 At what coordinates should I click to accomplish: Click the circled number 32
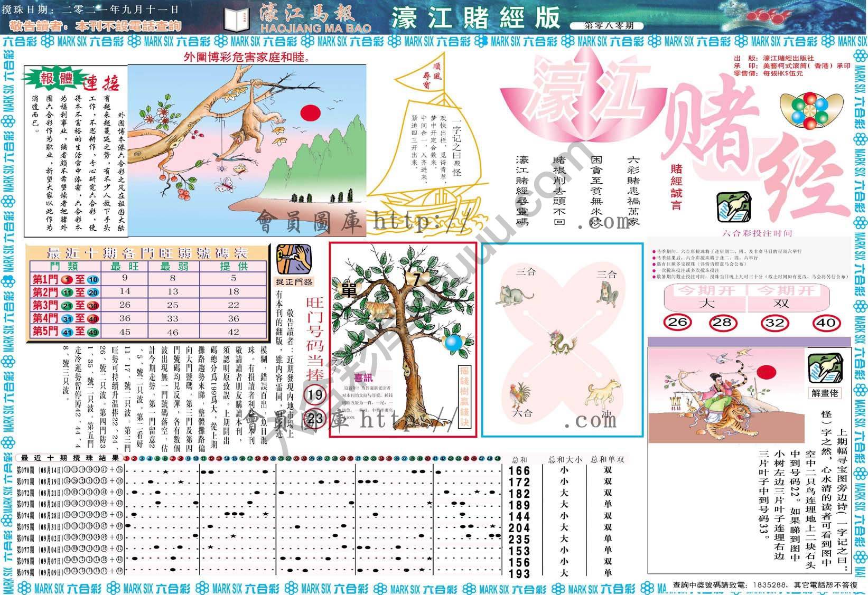coord(774,322)
